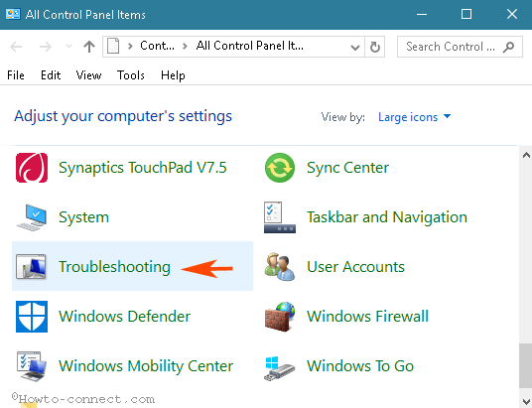
Task: Open the Windows Defender shield icon
Action: tap(32, 317)
